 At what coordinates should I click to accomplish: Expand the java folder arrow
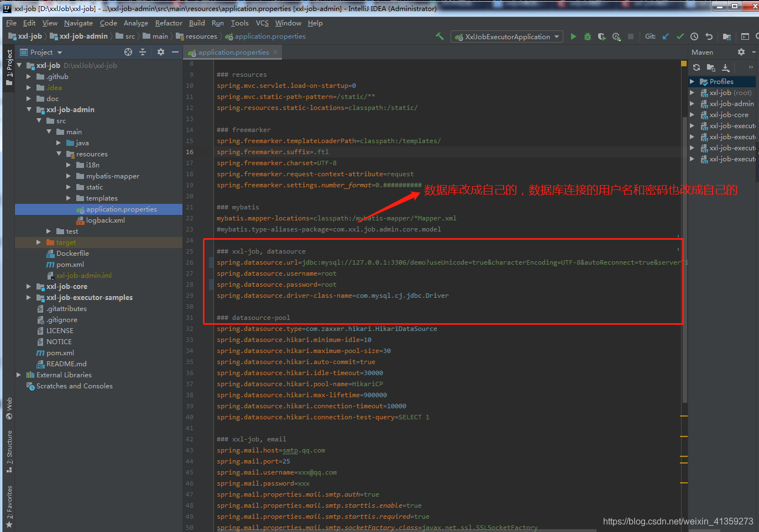59,143
